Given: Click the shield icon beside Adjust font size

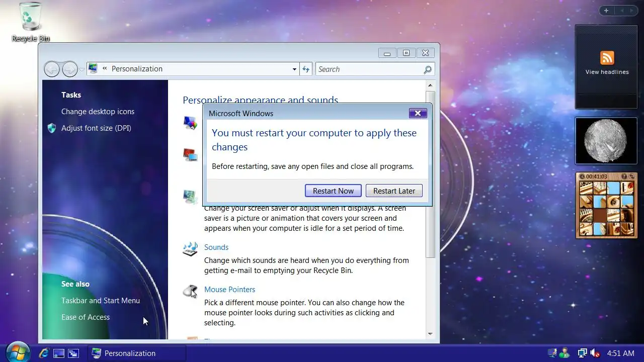Looking at the screenshot, I should 52,128.
